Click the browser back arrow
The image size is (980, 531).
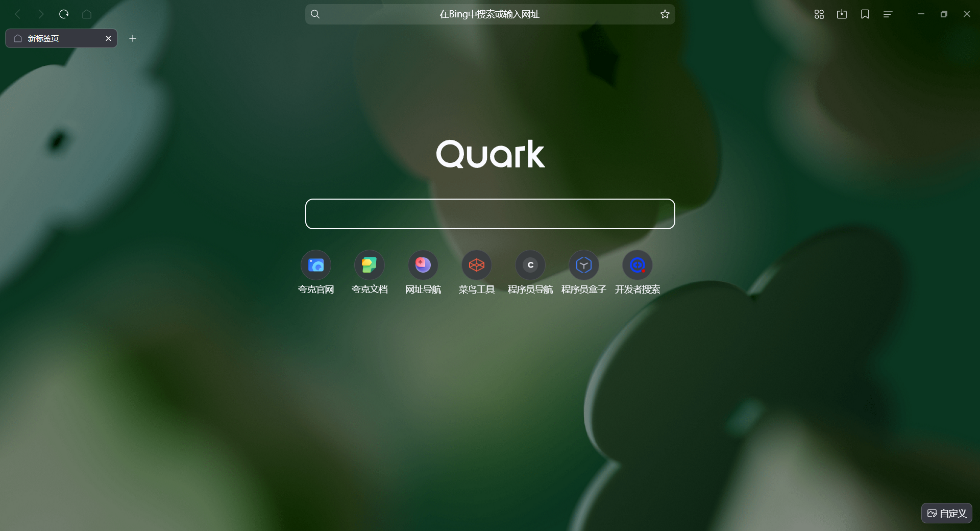coord(18,14)
